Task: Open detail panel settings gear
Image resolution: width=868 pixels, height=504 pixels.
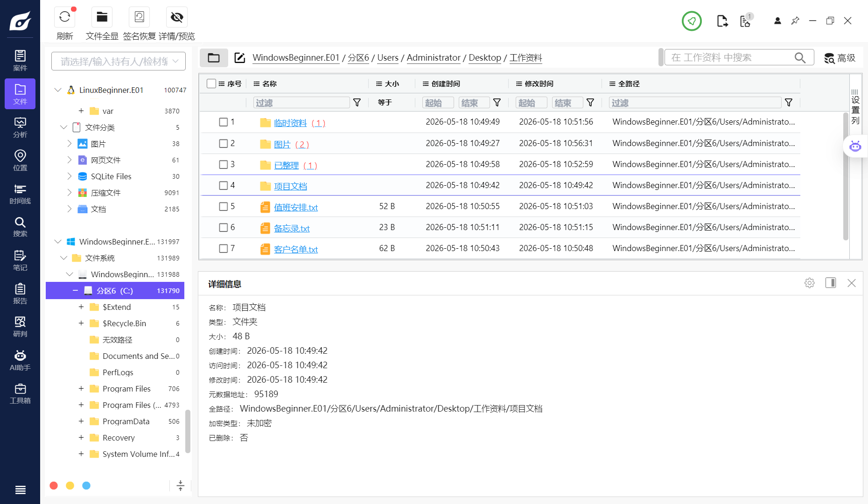Action: pos(810,283)
